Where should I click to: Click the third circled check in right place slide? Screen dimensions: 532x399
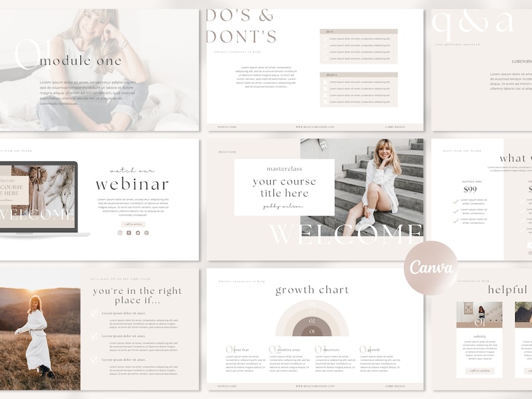(x=94, y=360)
